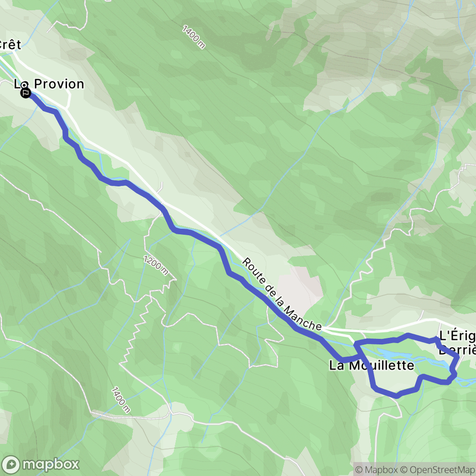The image size is (476, 476).
Task: Click the lower 1400 m contour label
Action: pyautogui.click(x=120, y=400)
